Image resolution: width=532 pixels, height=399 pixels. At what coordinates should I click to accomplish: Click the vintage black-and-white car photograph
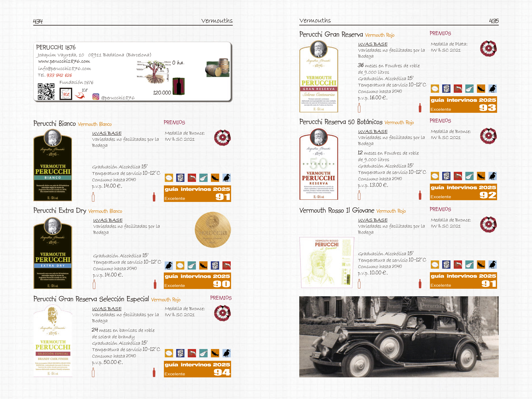click(x=399, y=337)
